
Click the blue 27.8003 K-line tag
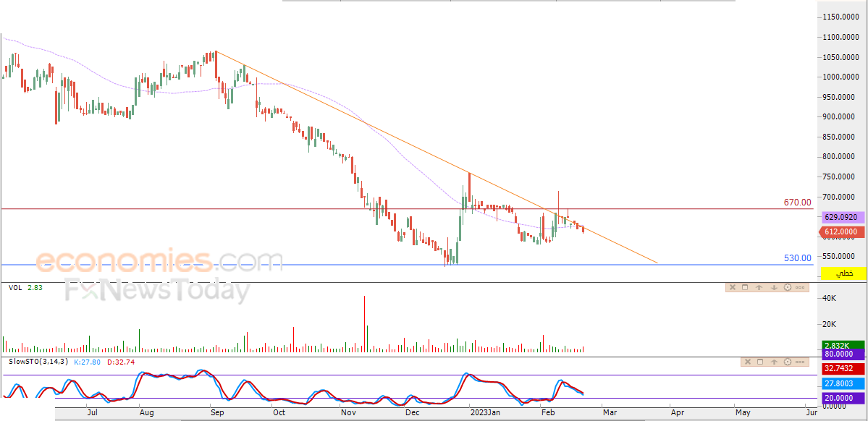click(843, 383)
